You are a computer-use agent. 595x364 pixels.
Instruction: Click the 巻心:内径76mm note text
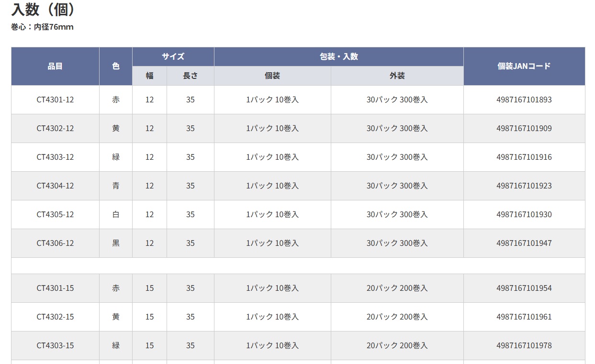point(42,27)
